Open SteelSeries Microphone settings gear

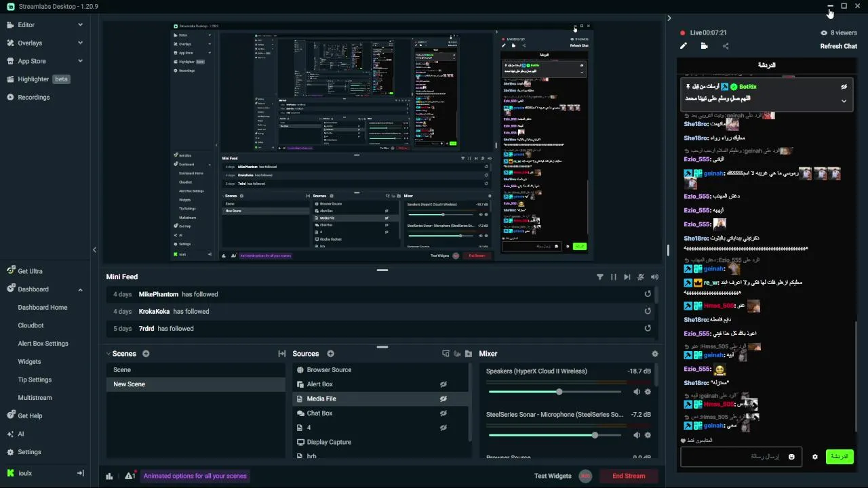click(648, 435)
